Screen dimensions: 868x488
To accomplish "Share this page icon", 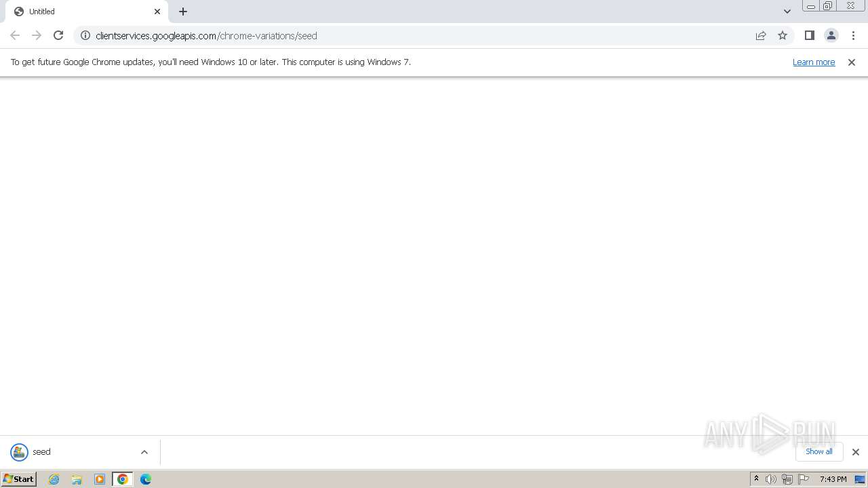I will (761, 35).
